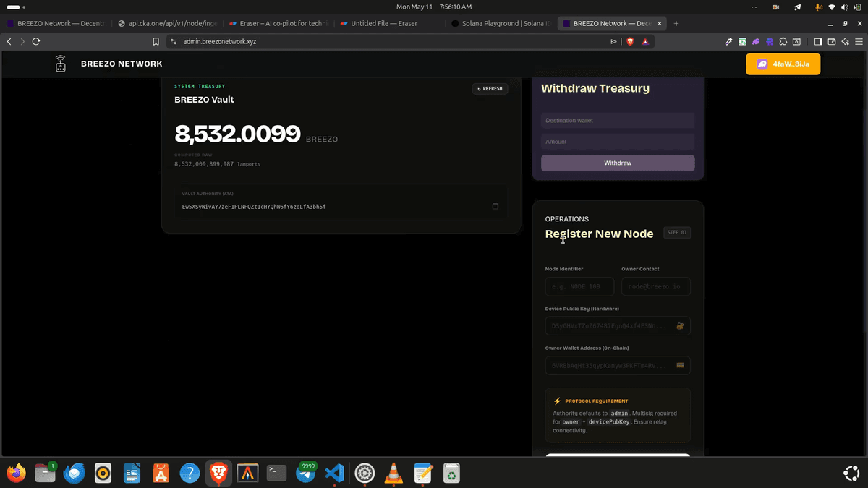Screen dimensions: 868x488
Task: Open the Activities overview pill in top bar
Action: [13, 7]
